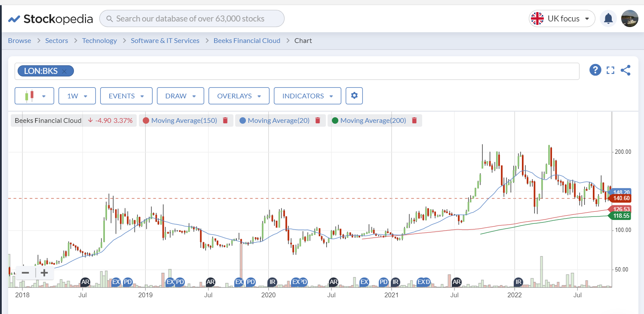Click the IR event marker at 2022

pyautogui.click(x=519, y=282)
